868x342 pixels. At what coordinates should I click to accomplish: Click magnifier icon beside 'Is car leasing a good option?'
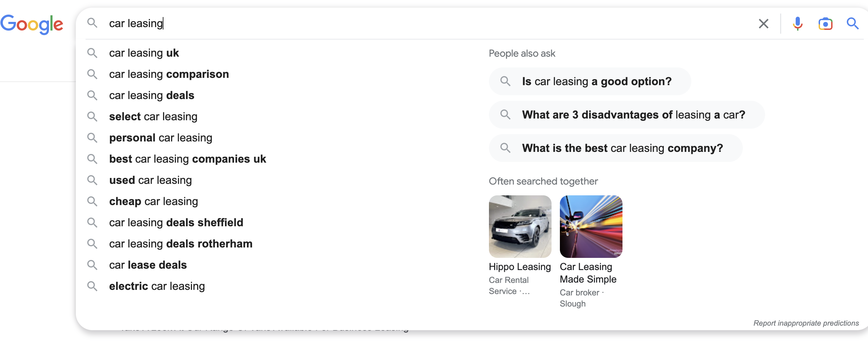(505, 81)
